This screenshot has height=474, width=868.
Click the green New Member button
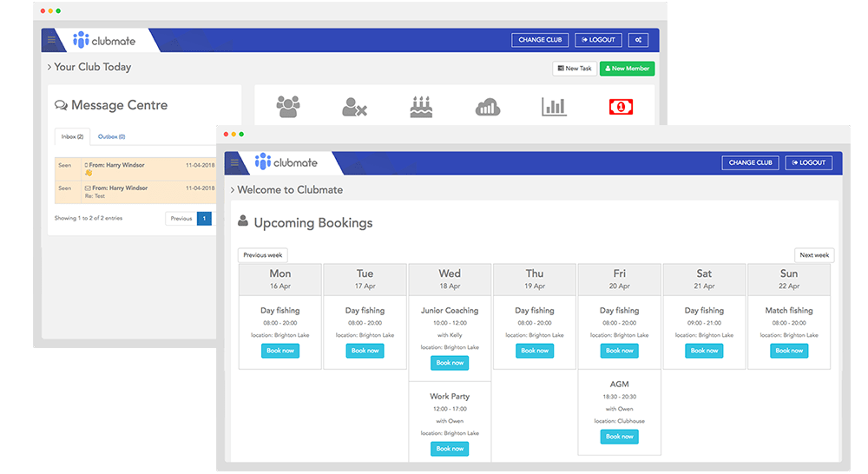click(627, 69)
